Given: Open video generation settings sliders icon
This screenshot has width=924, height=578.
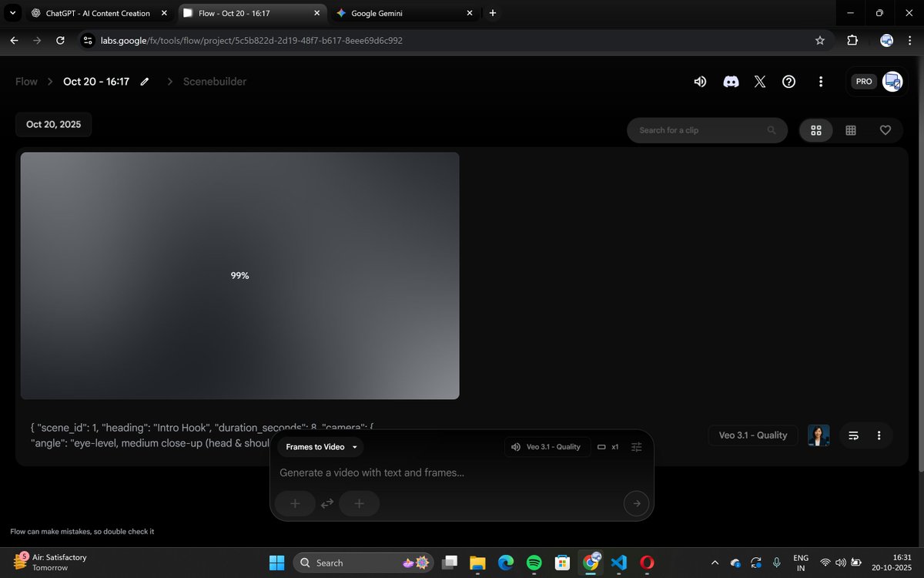Looking at the screenshot, I should pos(637,447).
